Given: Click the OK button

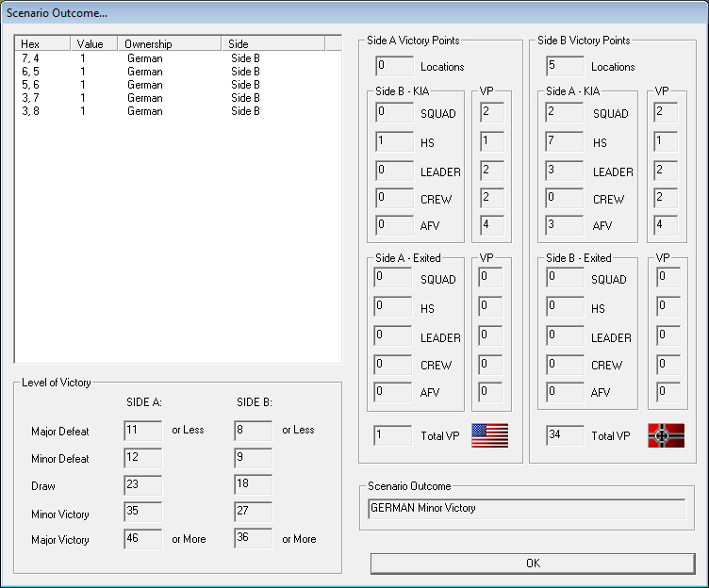Looking at the screenshot, I should 533,563.
